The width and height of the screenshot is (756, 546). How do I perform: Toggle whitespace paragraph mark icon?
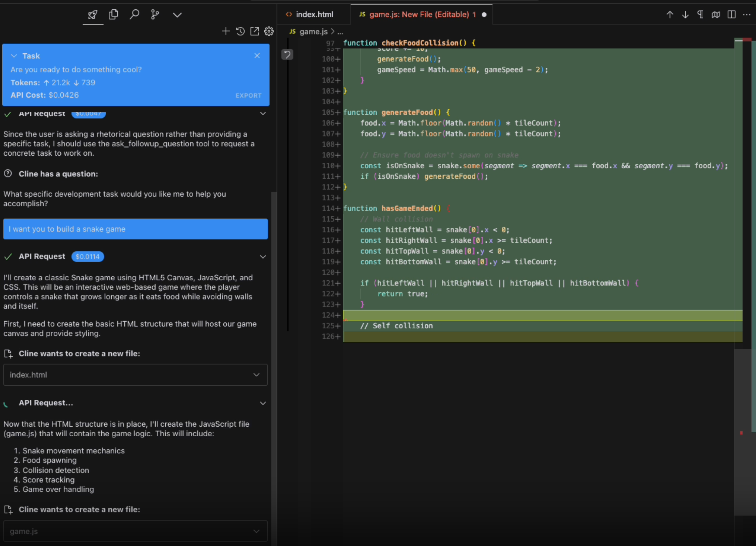pyautogui.click(x=700, y=14)
